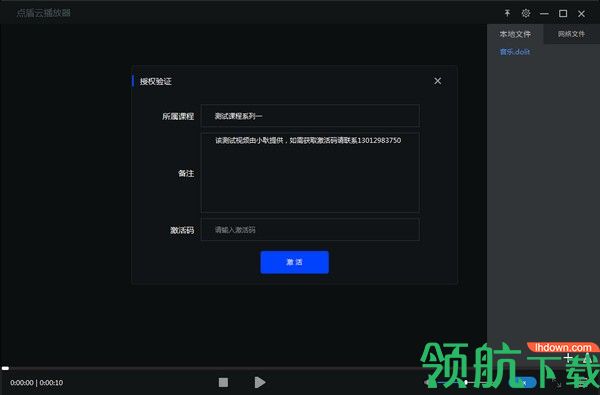Switch to the 网络文件 tab
Screen dimensions: 600x395
tap(571, 34)
